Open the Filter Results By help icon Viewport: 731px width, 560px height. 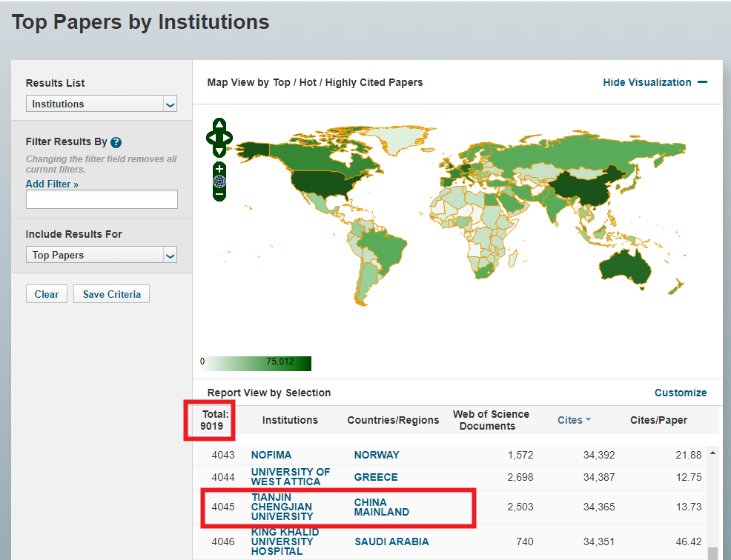[116, 142]
